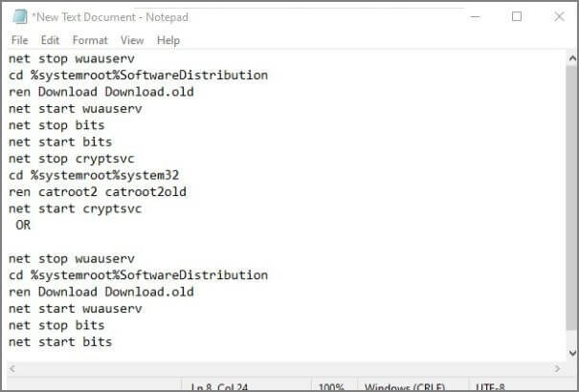The image size is (579, 392).
Task: Close the Notepad window
Action: coord(559,16)
